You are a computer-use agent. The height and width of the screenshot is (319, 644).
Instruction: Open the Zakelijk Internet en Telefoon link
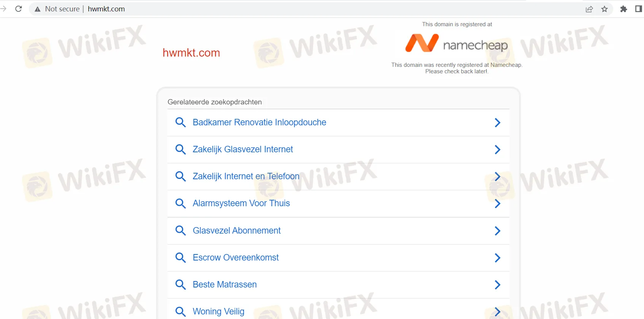click(246, 176)
